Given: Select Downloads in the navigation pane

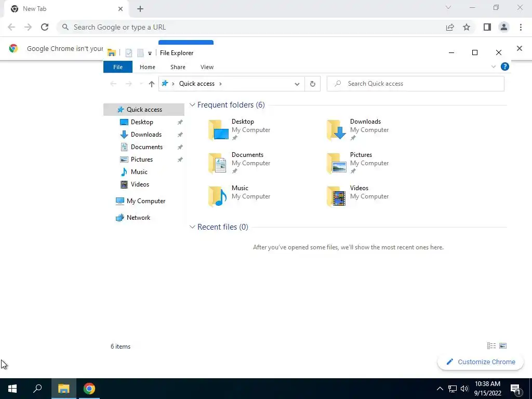Looking at the screenshot, I should (146, 135).
